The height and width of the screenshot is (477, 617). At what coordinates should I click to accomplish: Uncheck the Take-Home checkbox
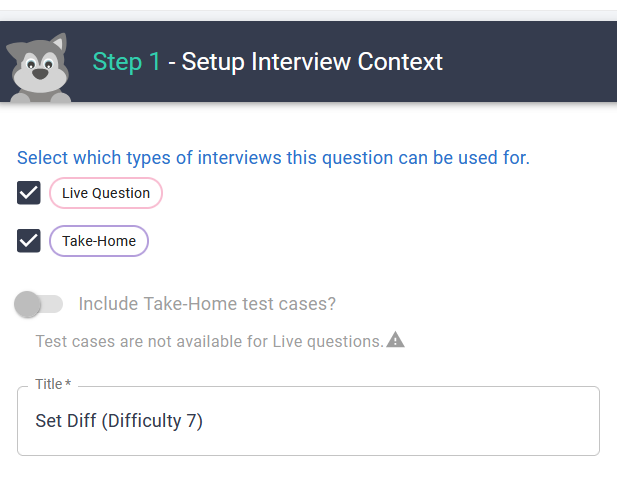pyautogui.click(x=29, y=240)
